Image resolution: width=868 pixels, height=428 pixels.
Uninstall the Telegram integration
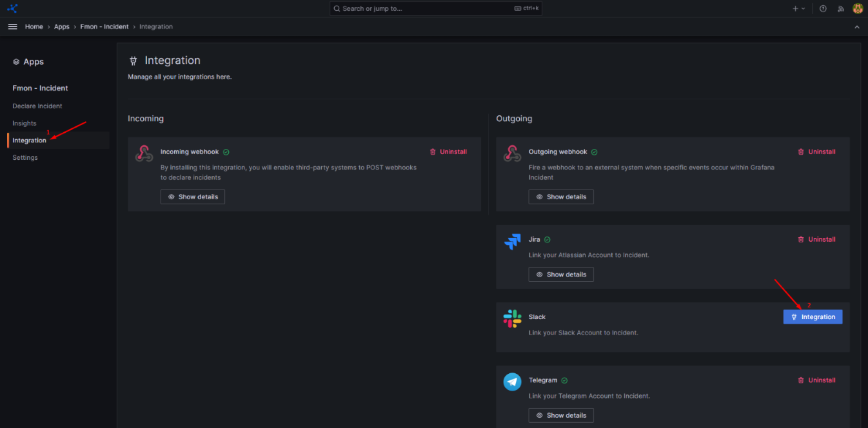(x=816, y=380)
